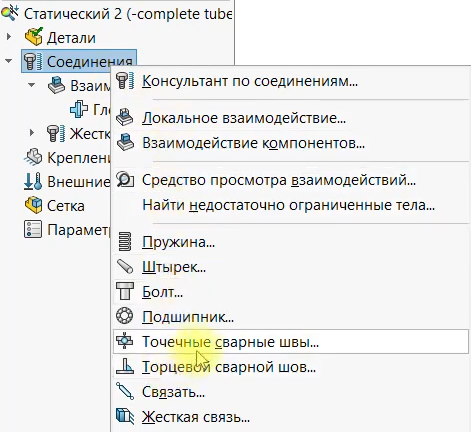Screen dimensions: 471x432
Task: Click the spot weld icon for Точечные сварные швы
Action: click(124, 341)
